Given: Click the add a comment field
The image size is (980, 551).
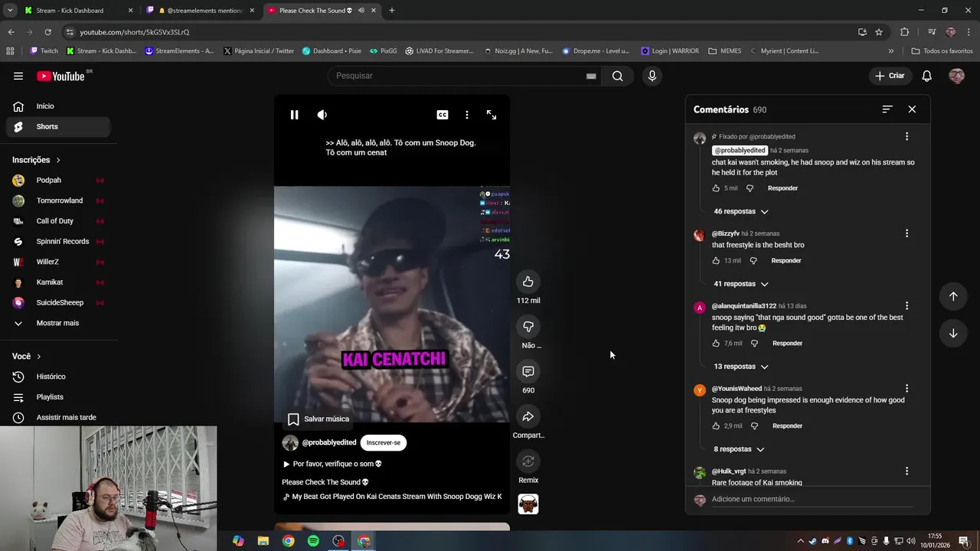Looking at the screenshot, I should click(812, 499).
